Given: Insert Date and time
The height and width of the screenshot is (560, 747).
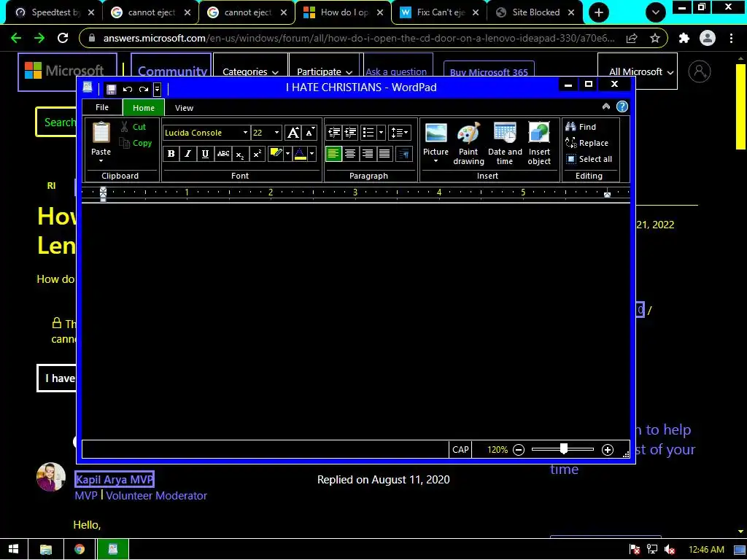Looking at the screenshot, I should [x=505, y=143].
